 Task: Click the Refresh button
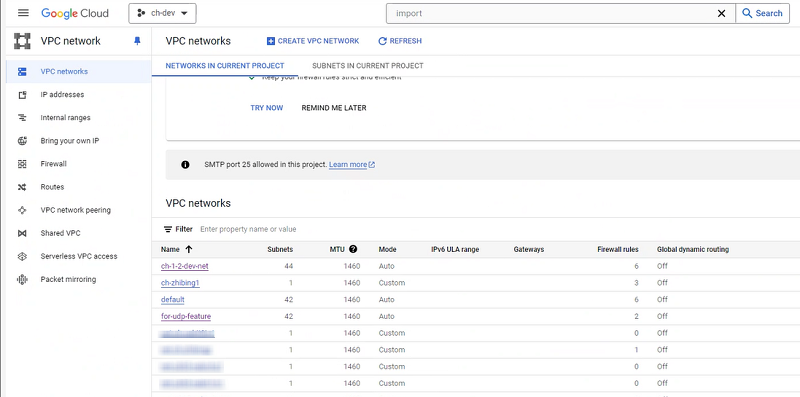coord(400,41)
